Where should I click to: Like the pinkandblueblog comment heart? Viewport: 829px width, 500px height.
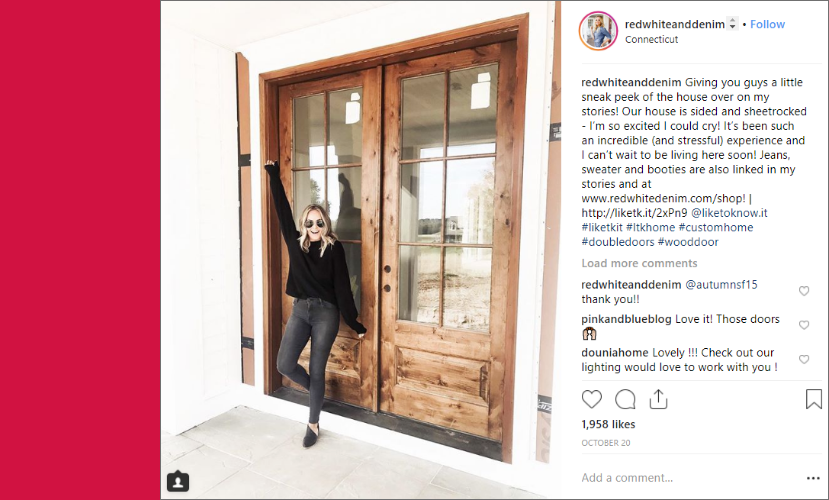click(x=804, y=325)
